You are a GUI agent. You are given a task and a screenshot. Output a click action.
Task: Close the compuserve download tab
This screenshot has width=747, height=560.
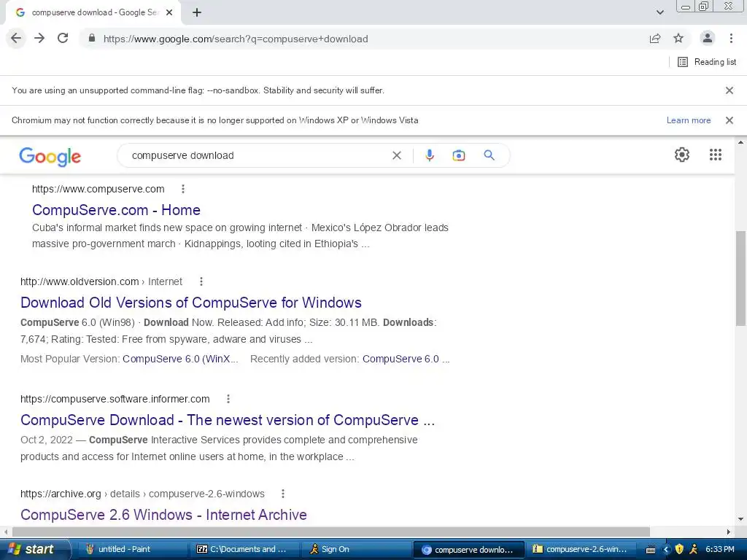pos(169,13)
